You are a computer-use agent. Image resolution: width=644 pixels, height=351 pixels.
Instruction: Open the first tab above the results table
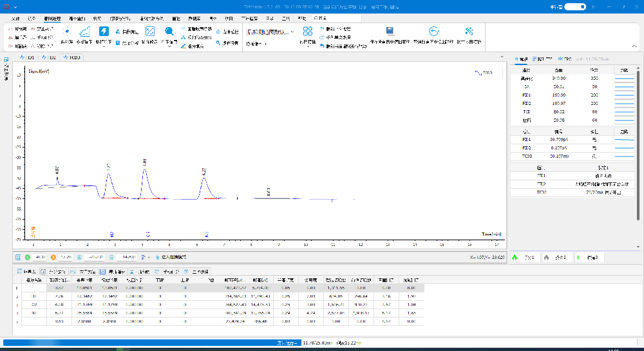coord(26,271)
